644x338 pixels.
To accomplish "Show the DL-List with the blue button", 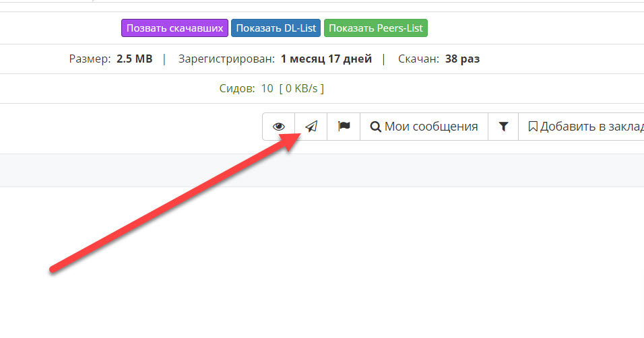I will click(276, 28).
